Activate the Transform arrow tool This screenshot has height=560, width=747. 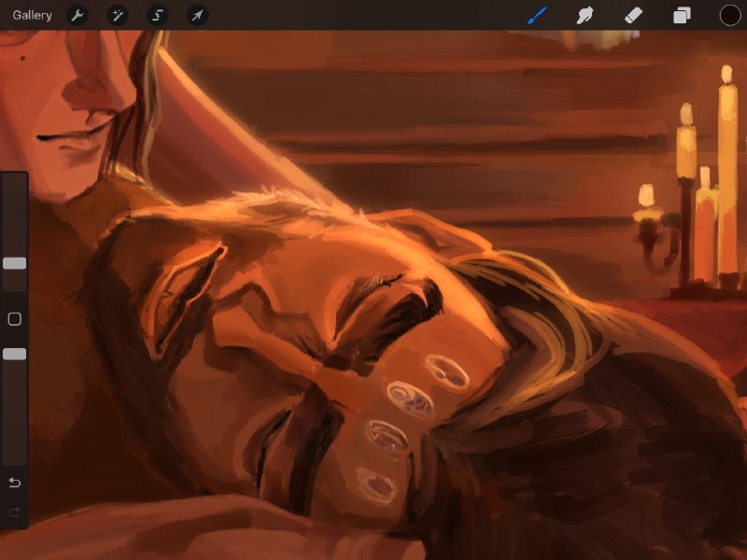click(197, 16)
